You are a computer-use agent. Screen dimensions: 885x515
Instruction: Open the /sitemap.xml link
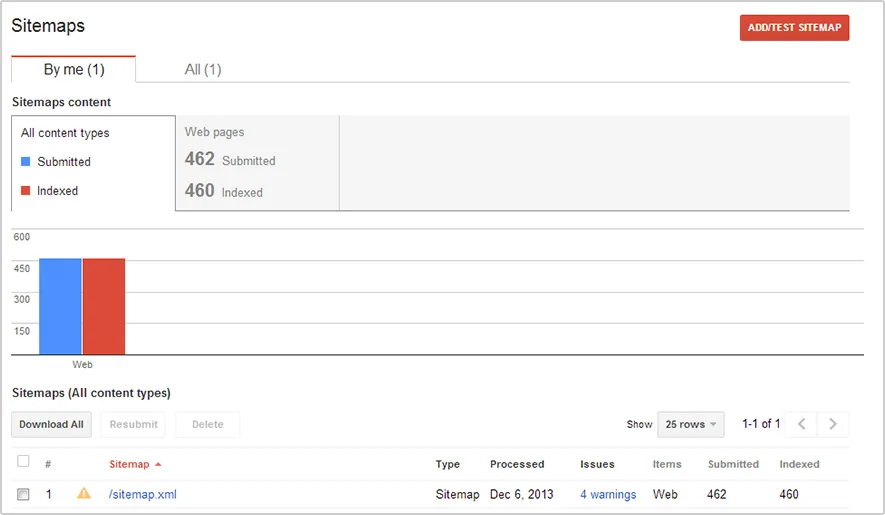click(143, 494)
